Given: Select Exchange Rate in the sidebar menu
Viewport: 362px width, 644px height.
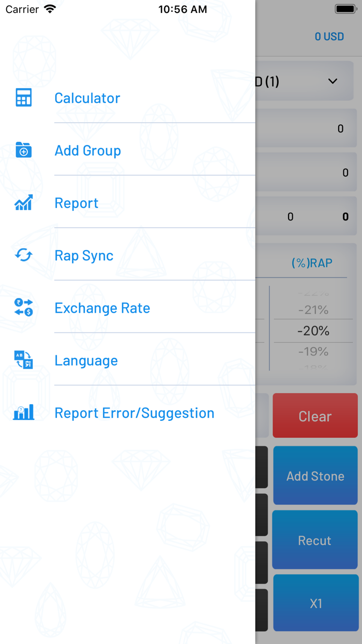Looking at the screenshot, I should coord(102,308).
